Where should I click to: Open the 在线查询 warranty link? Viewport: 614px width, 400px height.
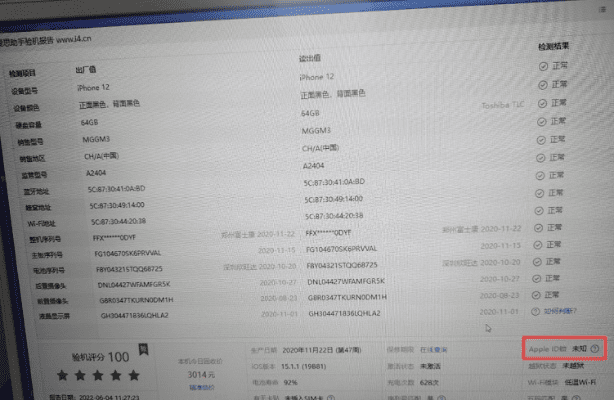click(433, 349)
